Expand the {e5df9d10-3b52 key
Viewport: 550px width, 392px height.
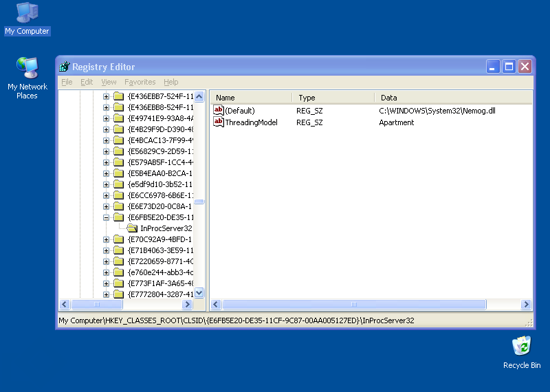[106, 184]
